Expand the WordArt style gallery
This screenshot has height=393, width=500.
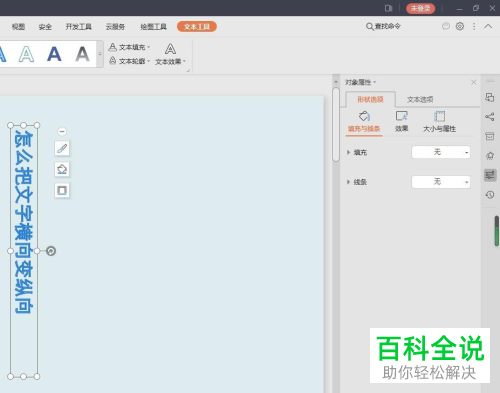(x=100, y=54)
